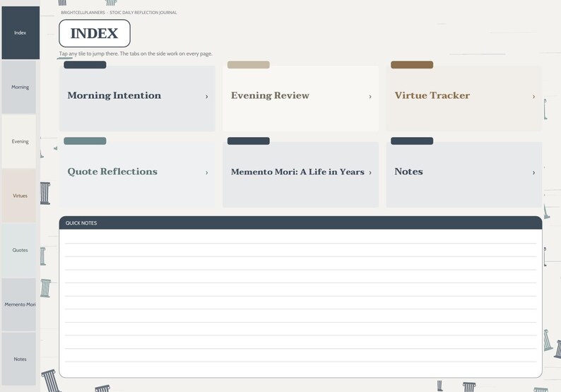Click the QUICK NOTES header bar
The image size is (561, 392).
[300, 222]
